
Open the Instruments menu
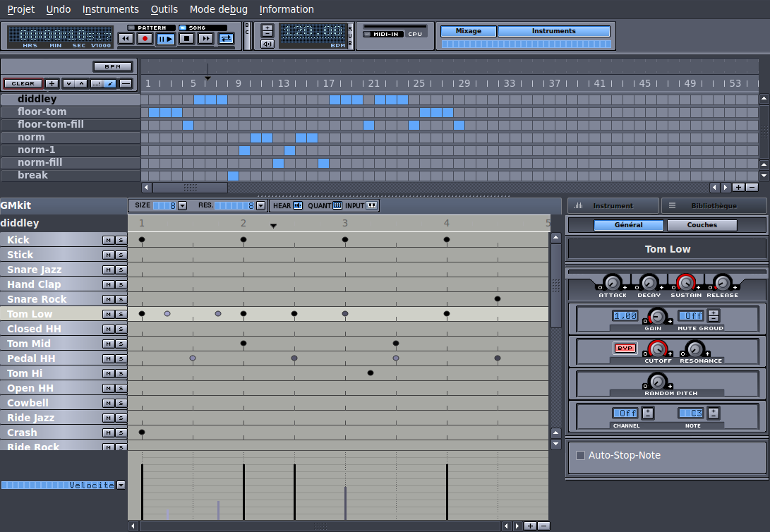coord(110,9)
